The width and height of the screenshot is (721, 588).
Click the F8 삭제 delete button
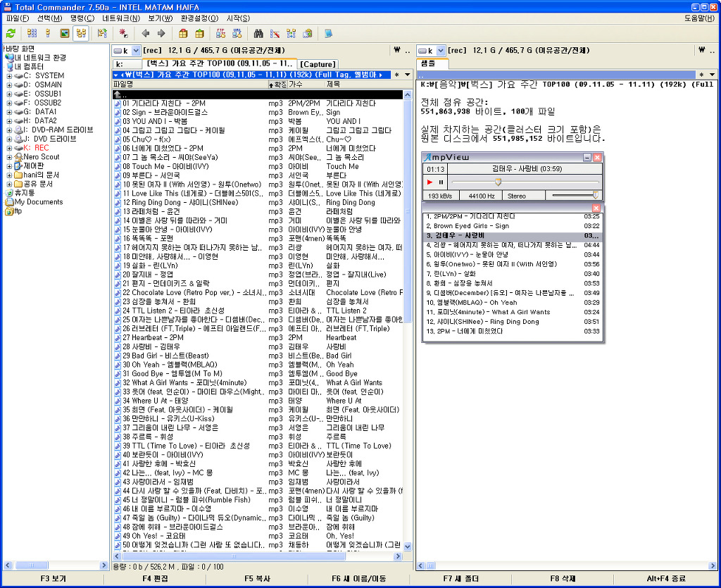563,579
